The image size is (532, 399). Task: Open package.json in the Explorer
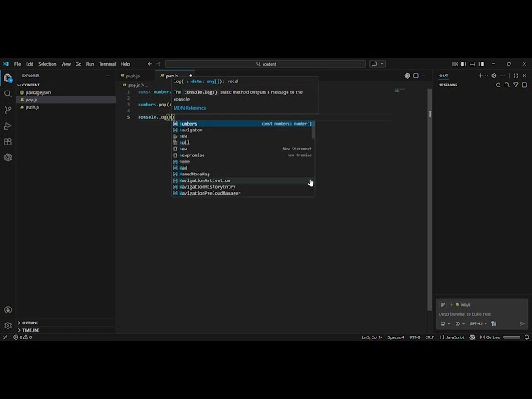coord(38,92)
